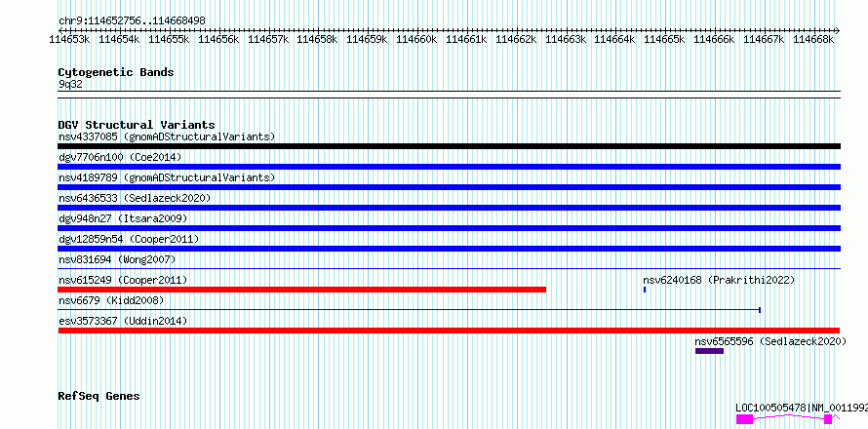This screenshot has width=868, height=429.
Task: Click the 114666k ruler tick label
Action: coord(714,39)
